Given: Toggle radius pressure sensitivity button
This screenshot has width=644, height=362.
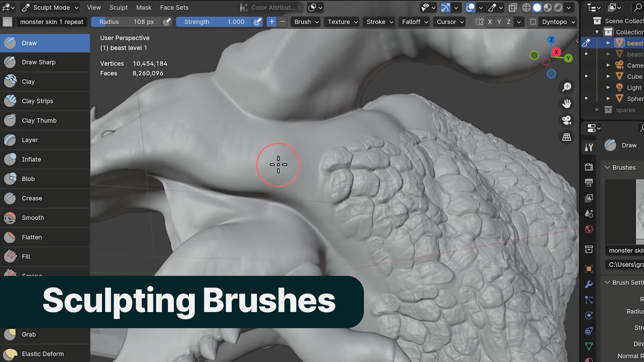Looking at the screenshot, I should tap(167, 22).
